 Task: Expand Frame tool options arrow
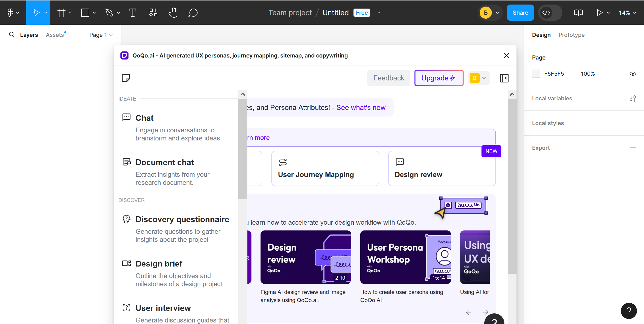tap(70, 13)
